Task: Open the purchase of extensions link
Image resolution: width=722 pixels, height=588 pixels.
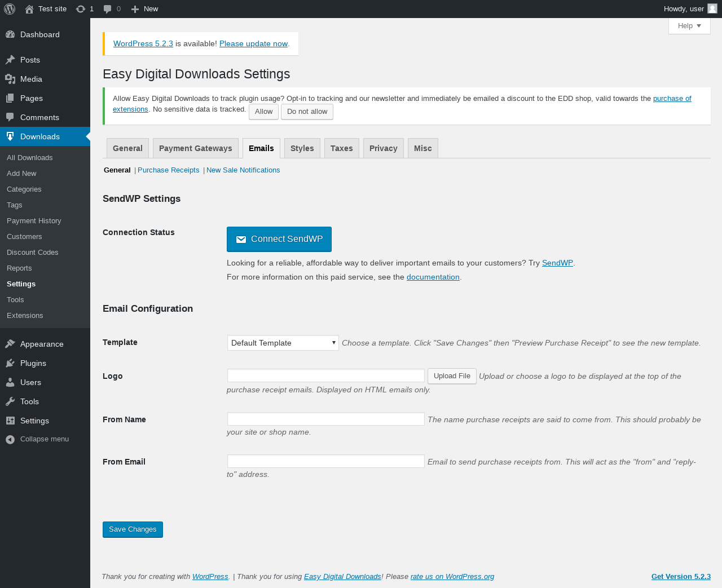Action: click(x=672, y=99)
